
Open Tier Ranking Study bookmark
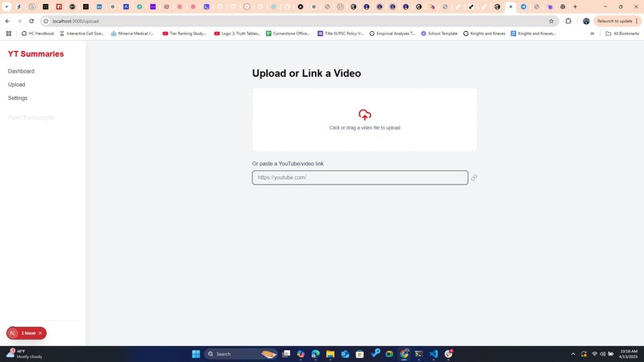coord(185,34)
